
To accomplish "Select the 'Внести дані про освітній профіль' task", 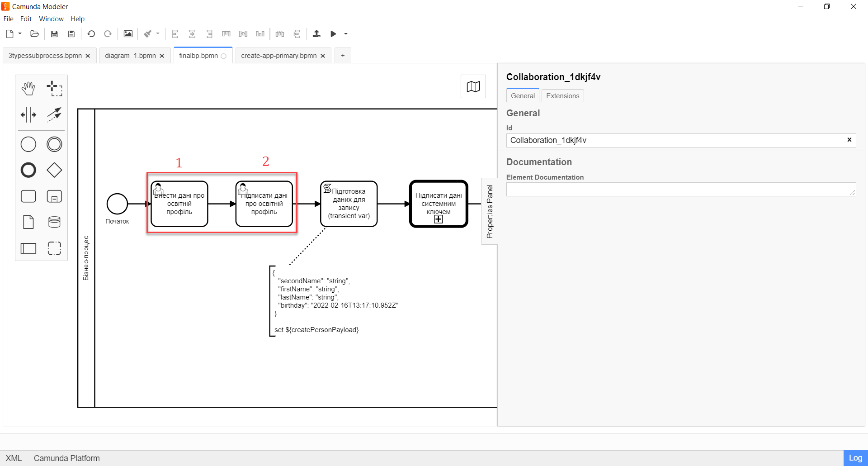I will (179, 204).
